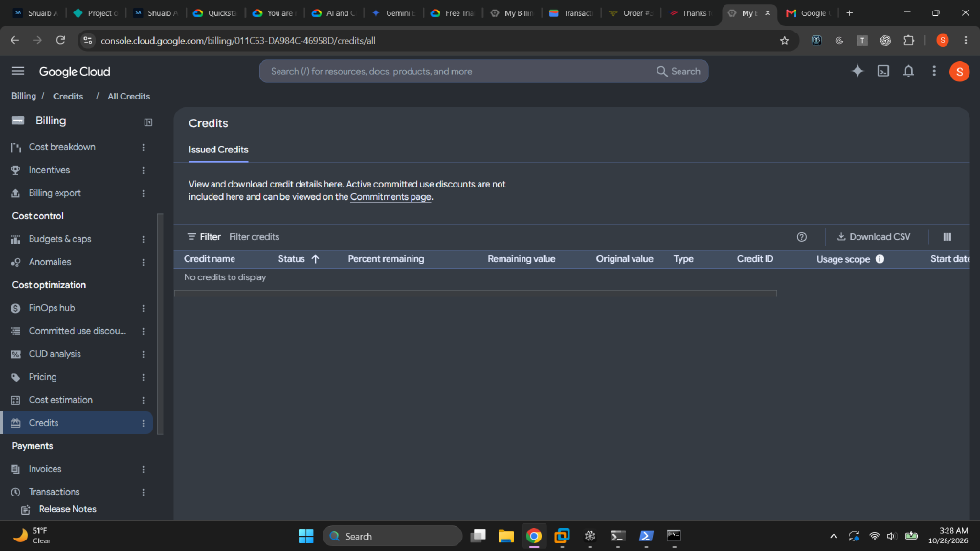The width and height of the screenshot is (980, 551).
Task: Switch to the Gemini browser tab
Action: (394, 13)
